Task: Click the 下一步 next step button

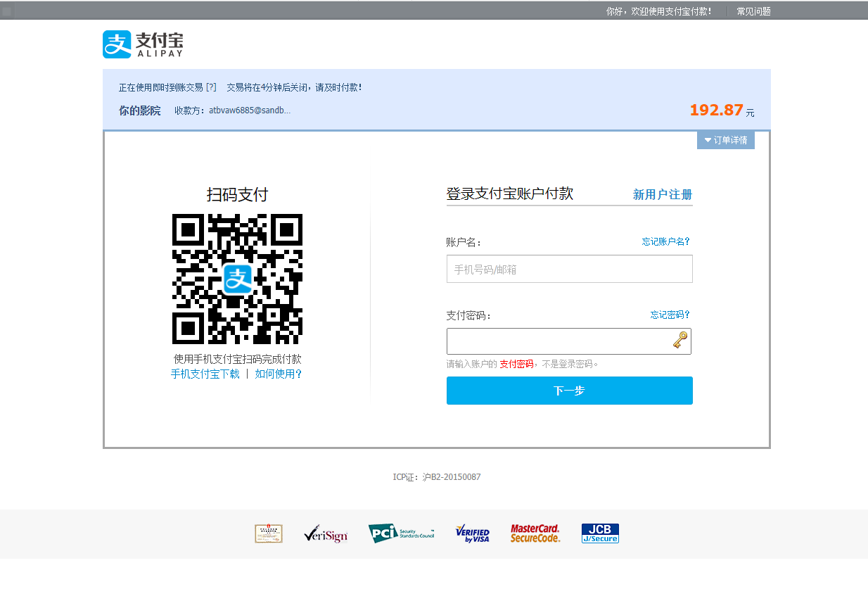Action: 570,391
